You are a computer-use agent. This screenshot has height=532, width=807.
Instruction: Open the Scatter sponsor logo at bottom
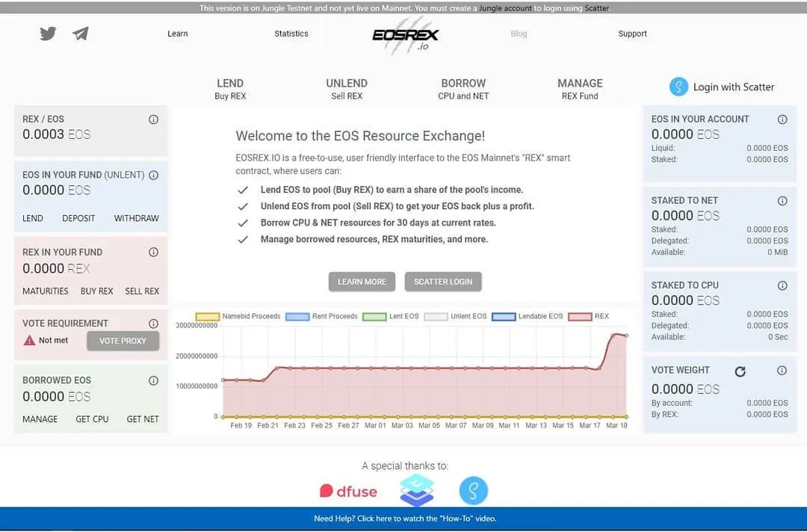474,490
